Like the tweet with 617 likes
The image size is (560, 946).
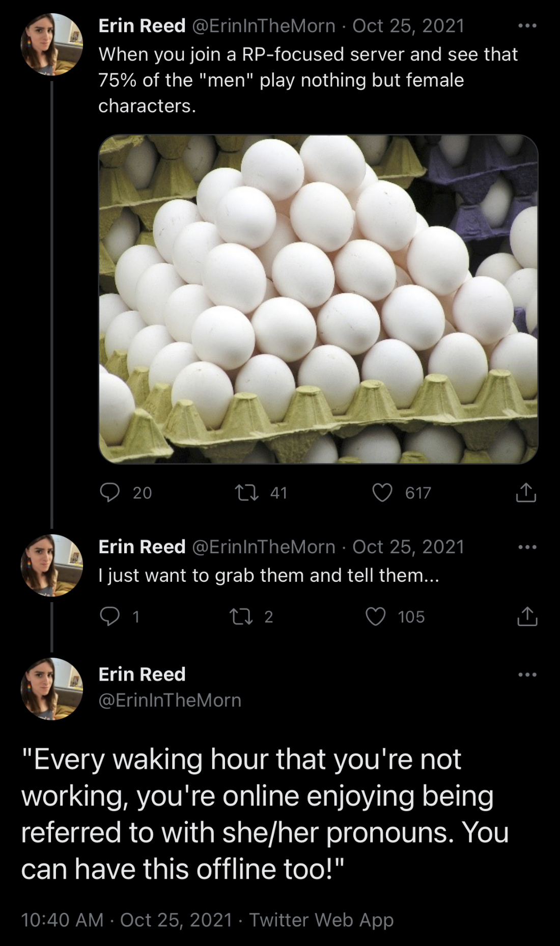point(382,493)
